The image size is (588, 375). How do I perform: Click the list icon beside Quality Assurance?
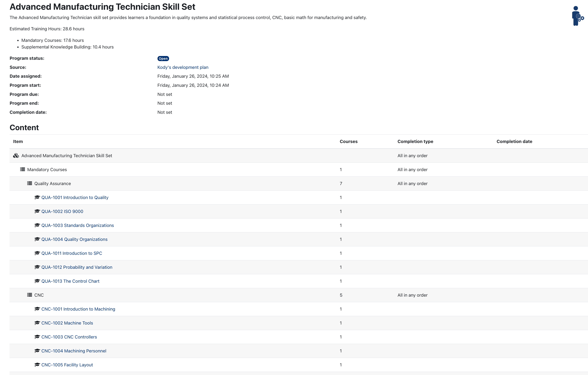(x=29, y=183)
